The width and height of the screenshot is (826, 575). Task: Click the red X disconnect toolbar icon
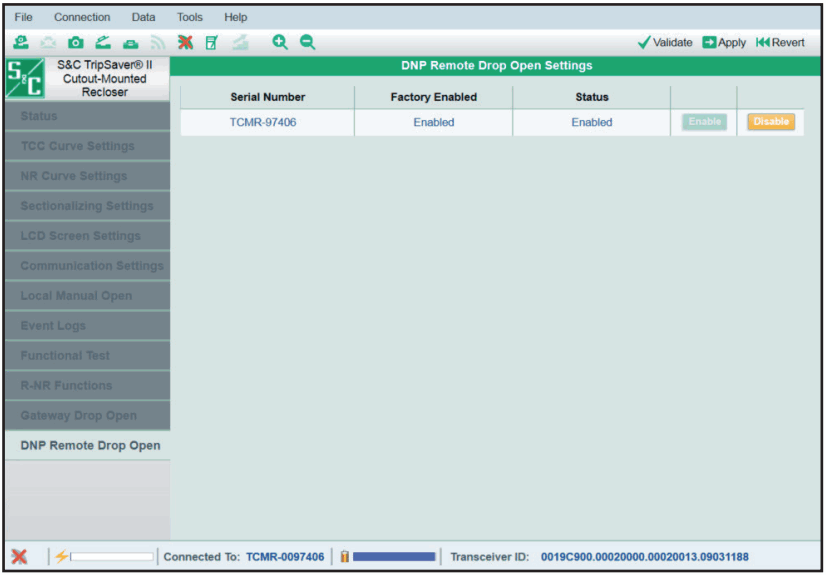click(x=185, y=43)
